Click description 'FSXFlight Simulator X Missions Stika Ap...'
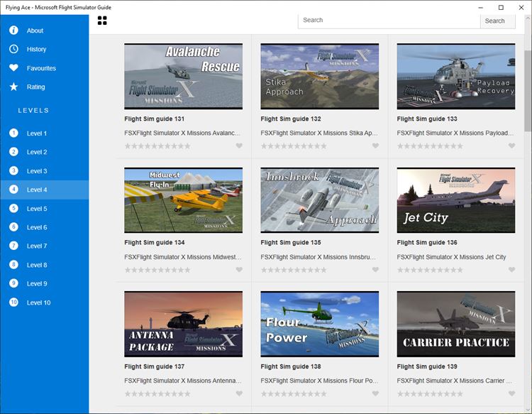Image resolution: width=532 pixels, height=414 pixels. click(x=319, y=133)
